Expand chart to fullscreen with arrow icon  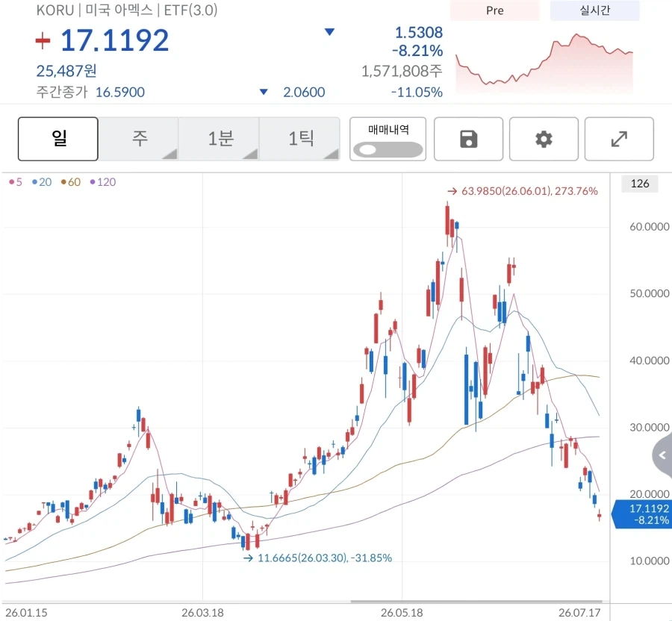point(619,139)
